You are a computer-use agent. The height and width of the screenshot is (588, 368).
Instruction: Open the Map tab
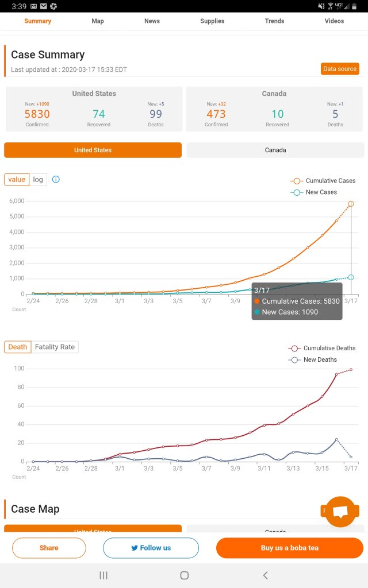pos(98,21)
